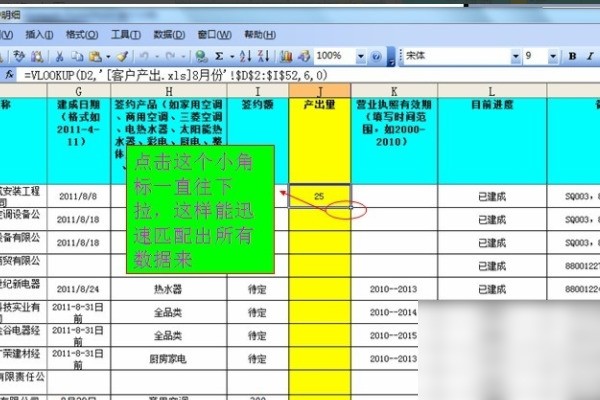Click the Research toolbar icon
This screenshot has height=400, width=600.
[37, 57]
